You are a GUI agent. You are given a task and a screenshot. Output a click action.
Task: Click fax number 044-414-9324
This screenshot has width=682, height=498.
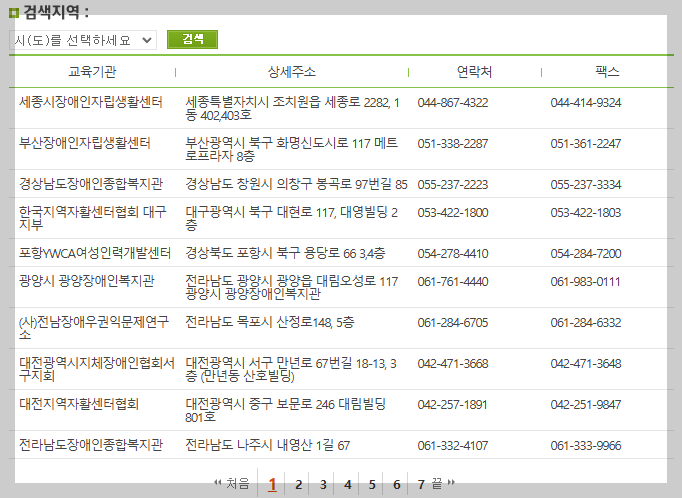pyautogui.click(x=586, y=103)
